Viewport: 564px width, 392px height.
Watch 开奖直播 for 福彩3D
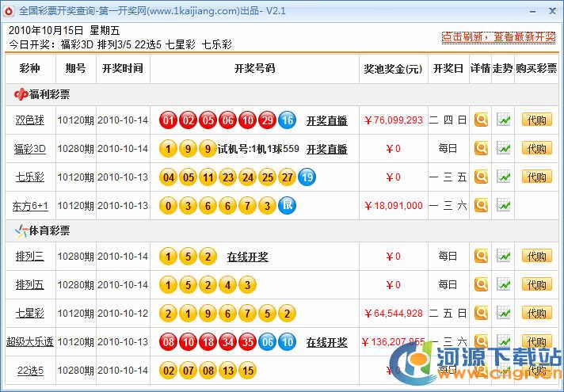[x=327, y=149]
